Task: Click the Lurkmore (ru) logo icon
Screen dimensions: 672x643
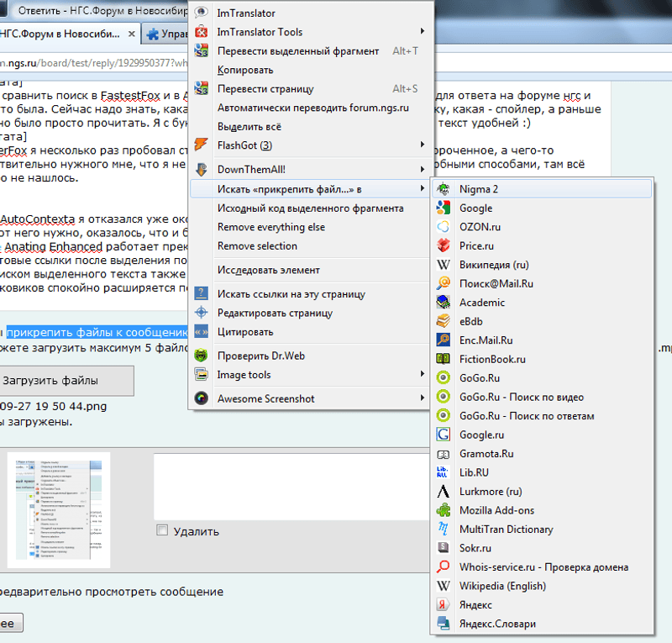Action: [444, 492]
